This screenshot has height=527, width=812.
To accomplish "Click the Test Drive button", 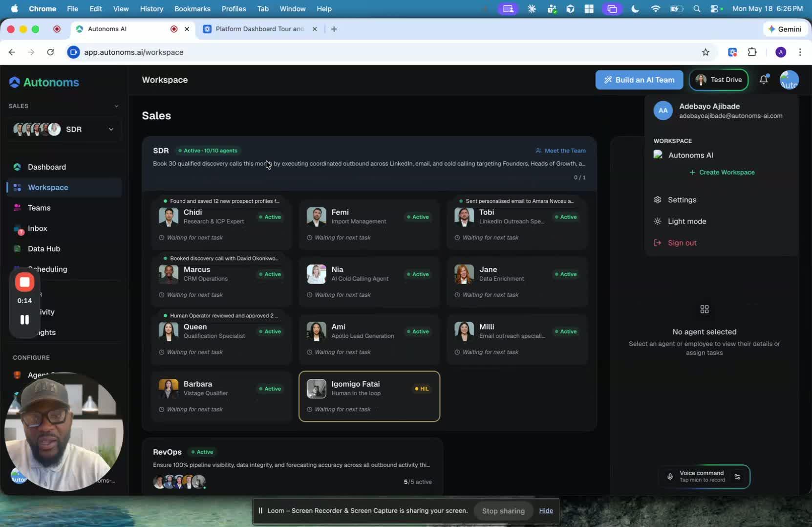I will (x=719, y=80).
